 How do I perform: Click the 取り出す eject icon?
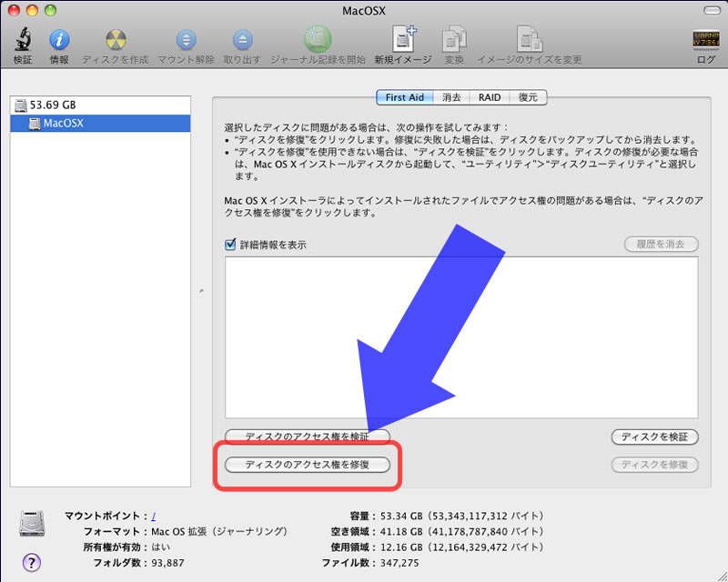[x=242, y=40]
